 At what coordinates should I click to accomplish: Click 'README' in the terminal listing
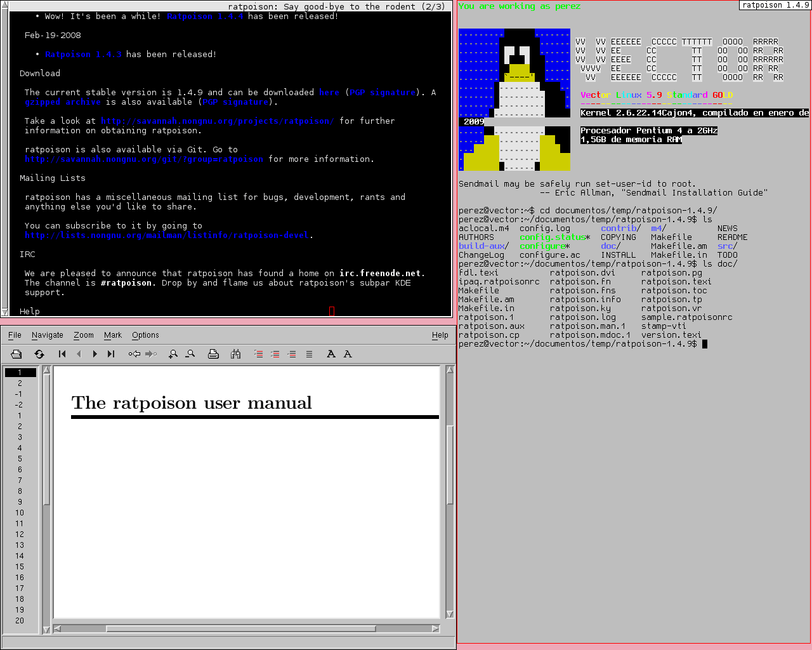click(733, 237)
